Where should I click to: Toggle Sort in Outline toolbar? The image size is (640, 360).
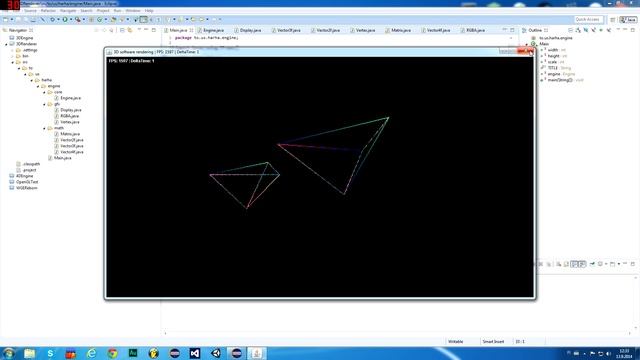coord(578,30)
